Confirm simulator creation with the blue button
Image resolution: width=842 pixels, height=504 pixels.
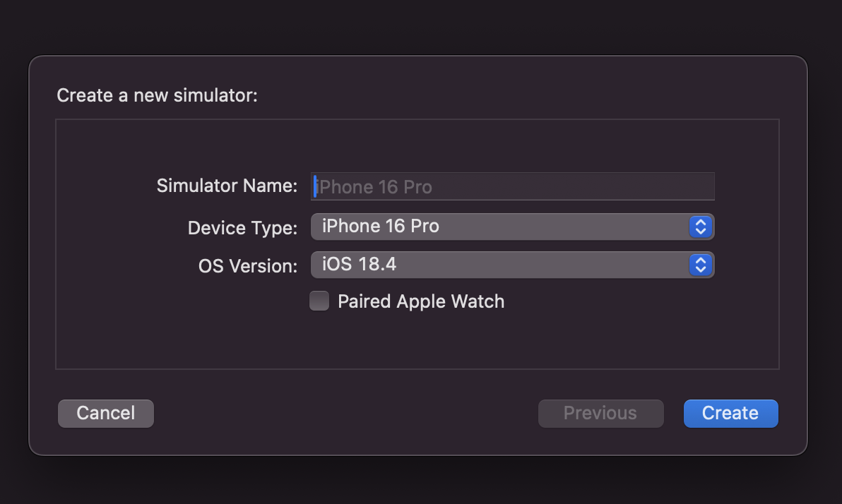[730, 413]
